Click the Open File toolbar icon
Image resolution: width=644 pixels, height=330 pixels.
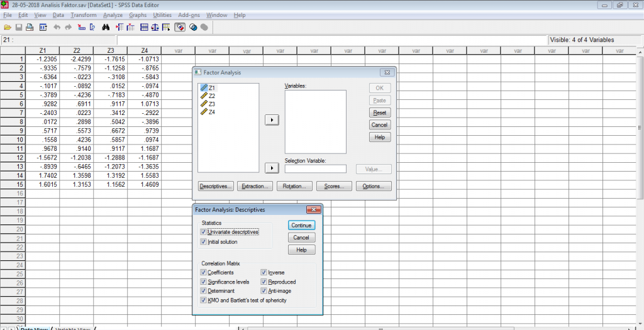(x=7, y=28)
